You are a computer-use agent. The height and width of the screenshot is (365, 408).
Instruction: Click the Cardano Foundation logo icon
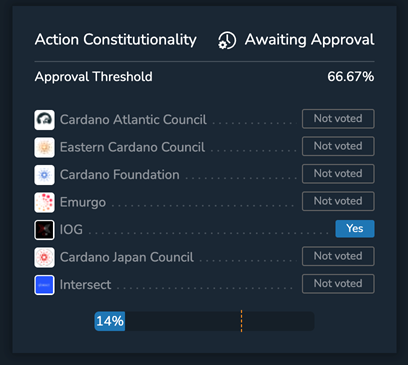tap(44, 175)
